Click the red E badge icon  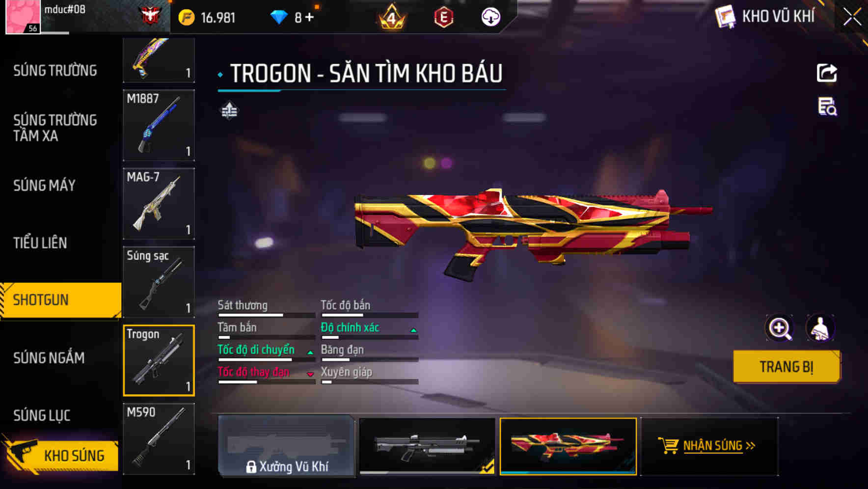click(x=443, y=17)
